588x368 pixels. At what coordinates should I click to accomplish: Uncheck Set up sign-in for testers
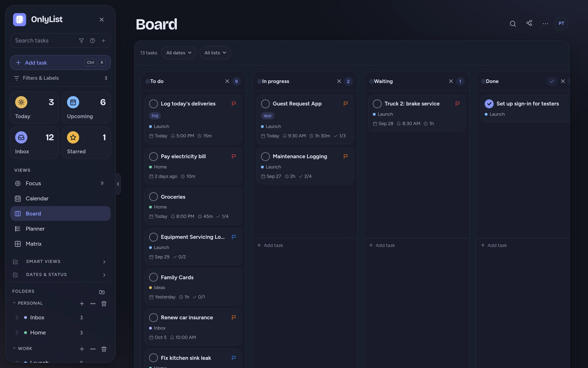pos(489,104)
